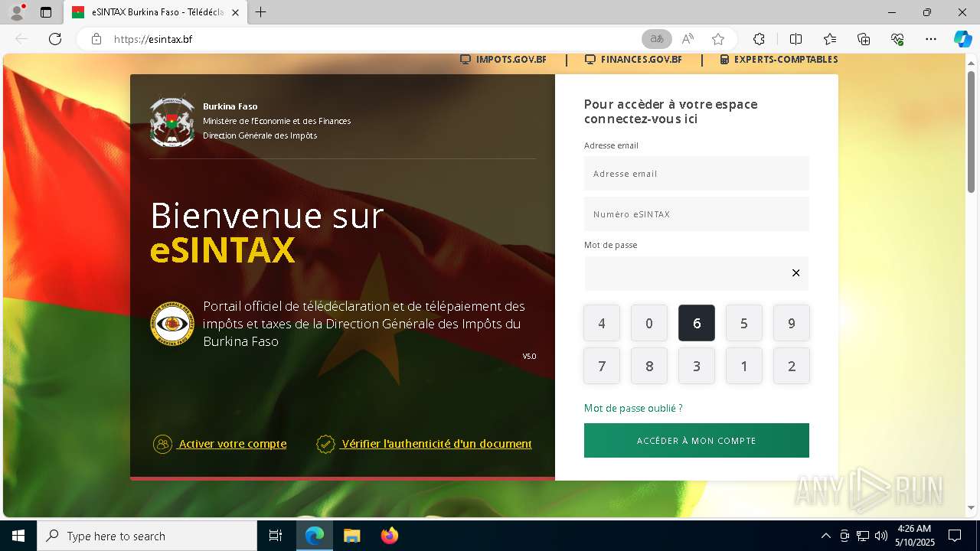Viewport: 980px width, 551px height.
Task: Click the browser address bar URL
Action: pyautogui.click(x=153, y=39)
